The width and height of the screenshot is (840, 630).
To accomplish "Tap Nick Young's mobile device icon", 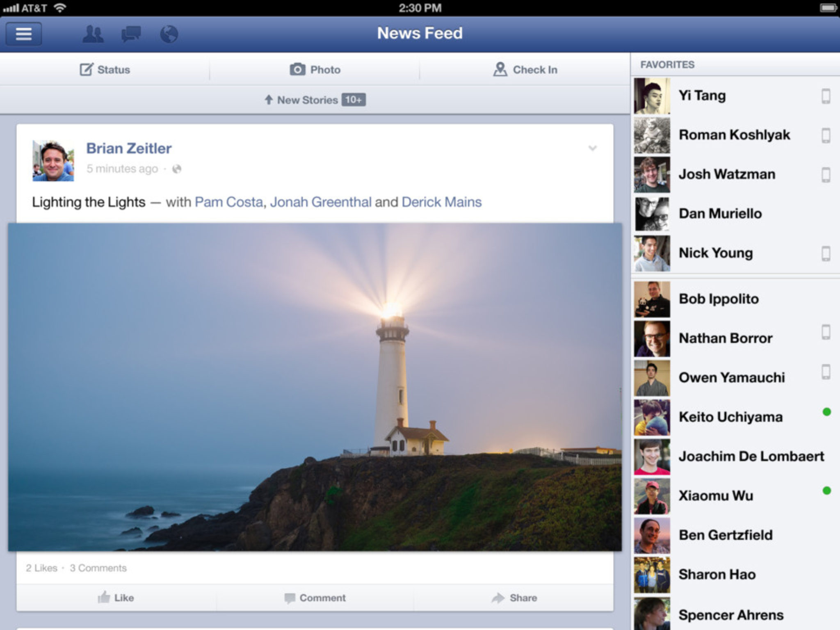I will (826, 253).
